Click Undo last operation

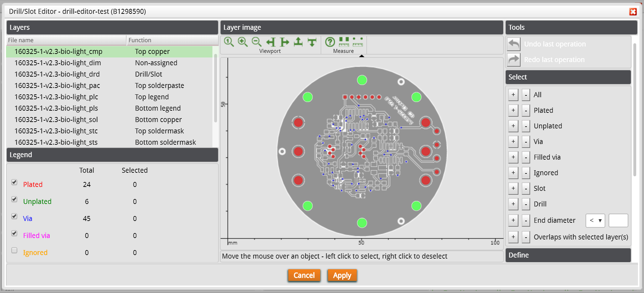tap(555, 44)
